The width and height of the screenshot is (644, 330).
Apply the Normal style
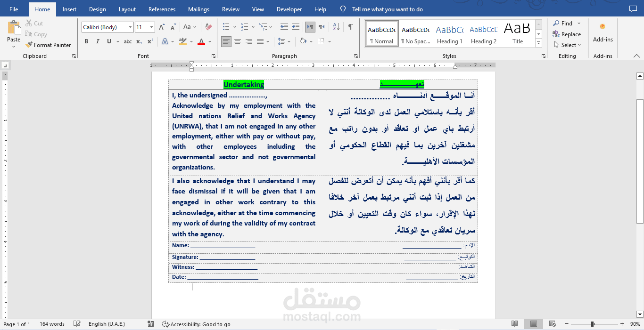coord(382,33)
